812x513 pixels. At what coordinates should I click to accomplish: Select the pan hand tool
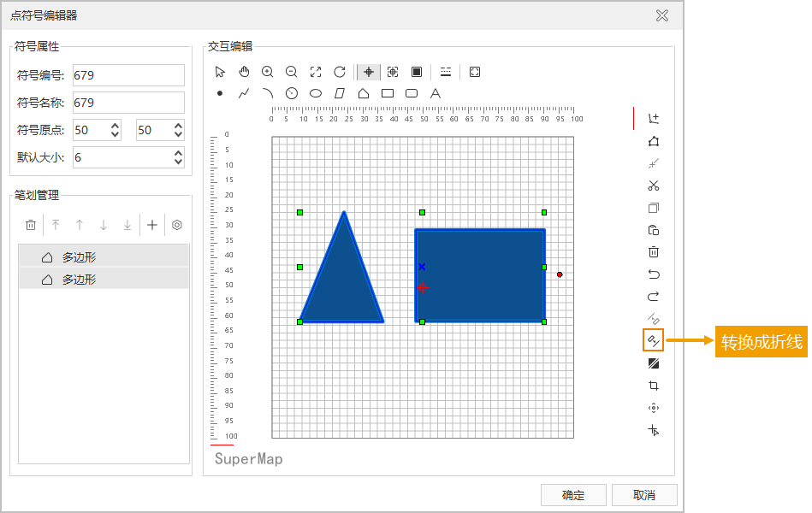(244, 72)
